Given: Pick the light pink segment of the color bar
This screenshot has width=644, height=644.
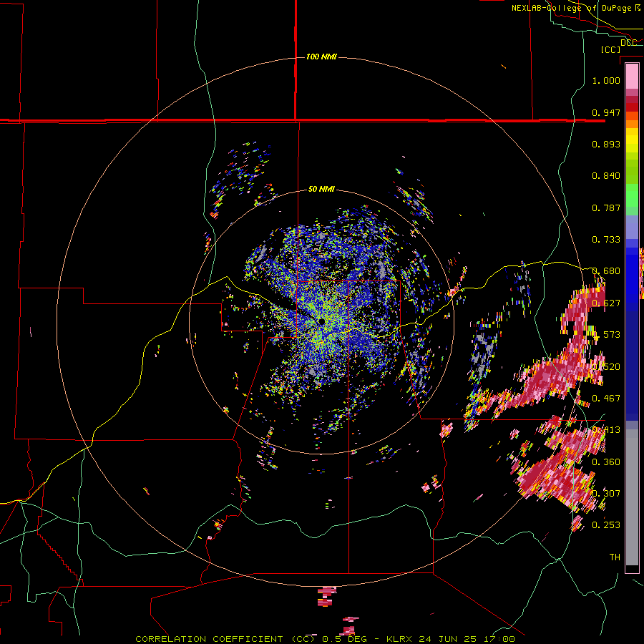Looking at the screenshot, I should pos(632,77).
